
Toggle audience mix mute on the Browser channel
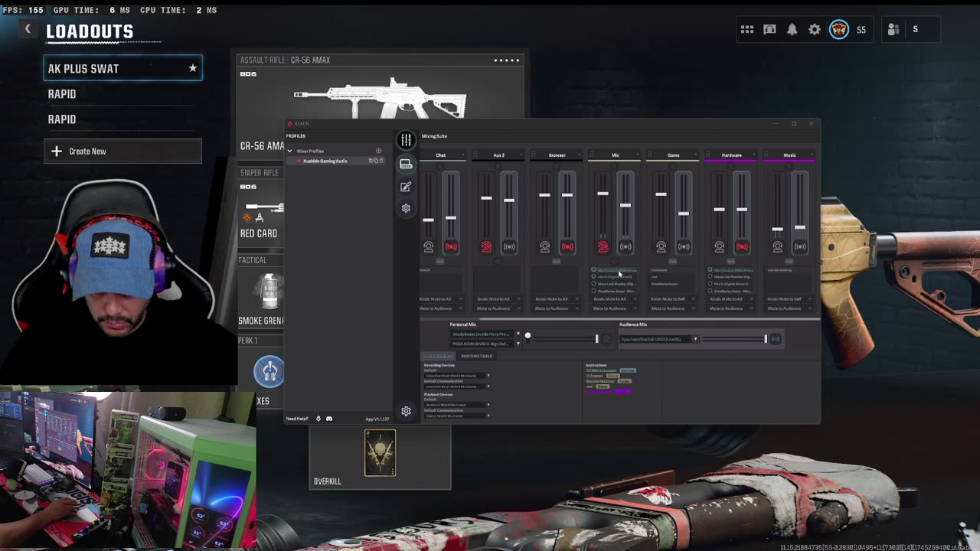567,246
